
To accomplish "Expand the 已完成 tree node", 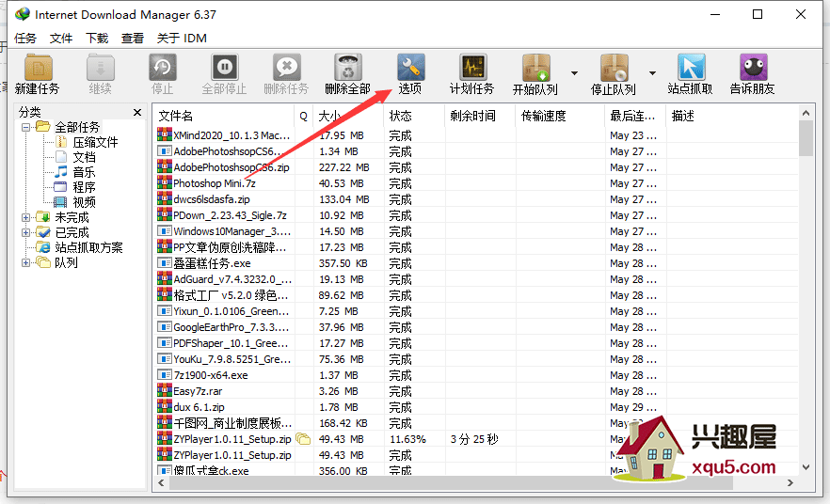I will [x=25, y=232].
